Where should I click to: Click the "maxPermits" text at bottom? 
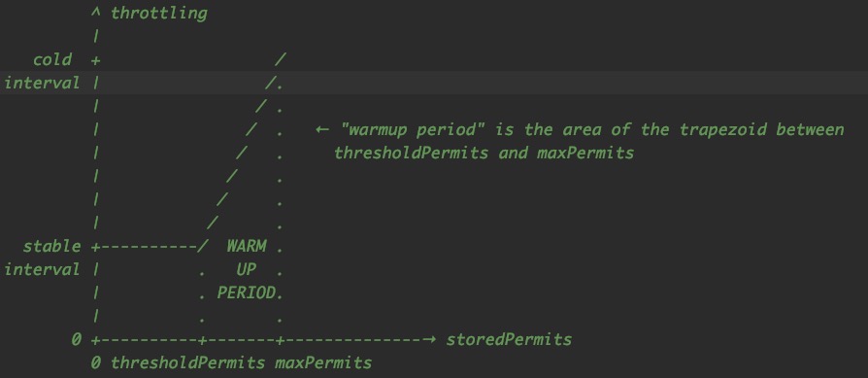click(322, 363)
